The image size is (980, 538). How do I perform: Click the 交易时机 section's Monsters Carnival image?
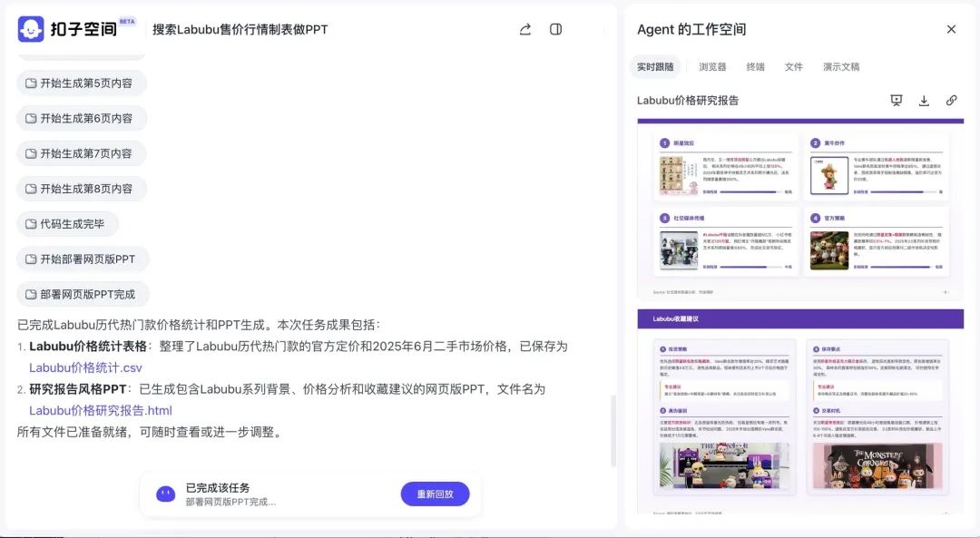pyautogui.click(x=877, y=465)
